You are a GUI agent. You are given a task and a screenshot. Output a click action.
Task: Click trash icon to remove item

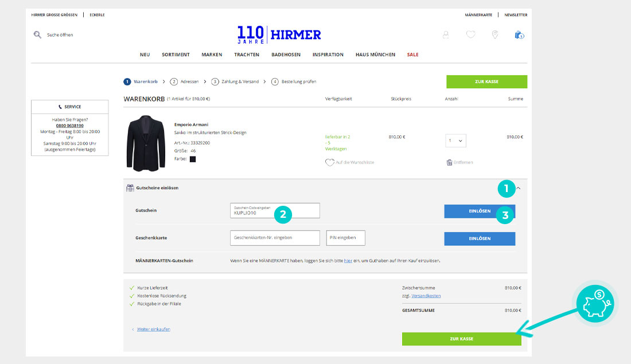pyautogui.click(x=449, y=162)
